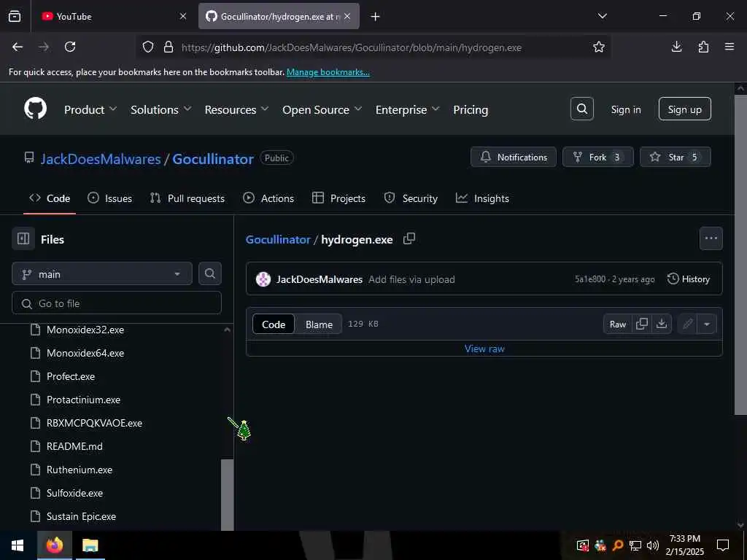Image resolution: width=747 pixels, height=560 pixels.
Task: Open the Firefox hamburger application menu
Action: pyautogui.click(x=729, y=47)
